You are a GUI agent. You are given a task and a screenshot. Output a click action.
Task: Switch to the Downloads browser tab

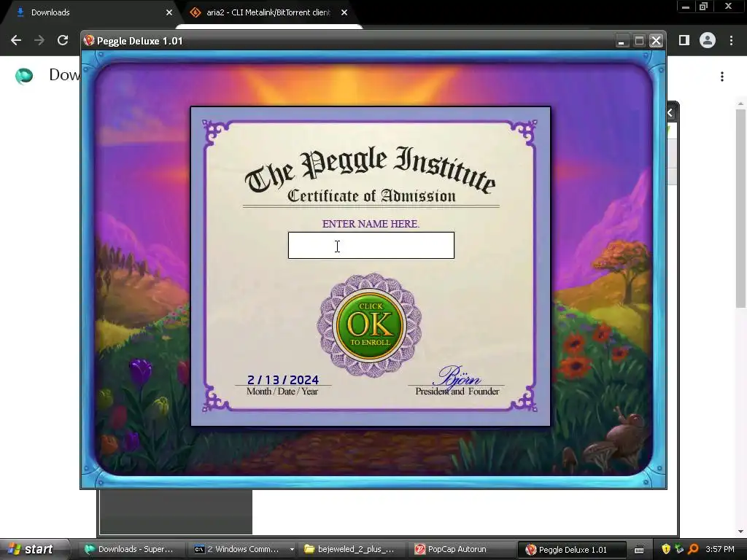click(x=90, y=12)
